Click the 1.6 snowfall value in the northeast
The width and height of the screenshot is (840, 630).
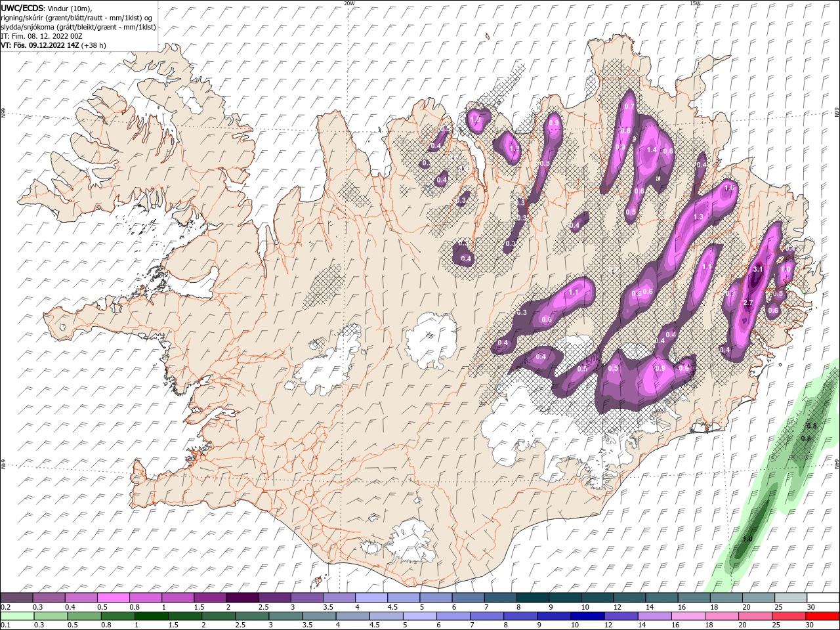tap(728, 188)
